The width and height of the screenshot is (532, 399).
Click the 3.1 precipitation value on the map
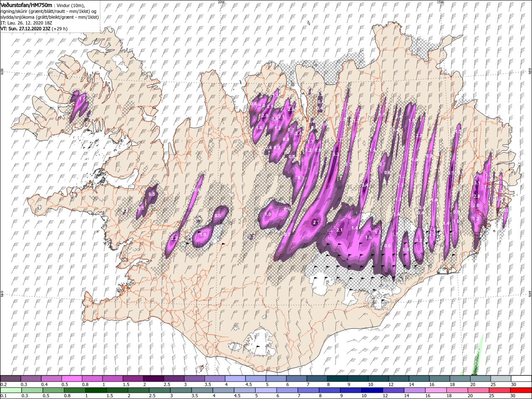pyautogui.click(x=477, y=183)
